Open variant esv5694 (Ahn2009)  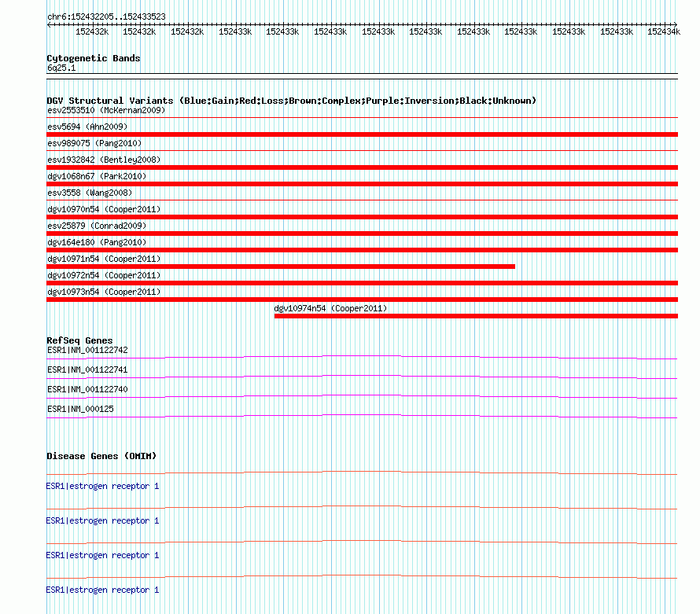[x=87, y=127]
